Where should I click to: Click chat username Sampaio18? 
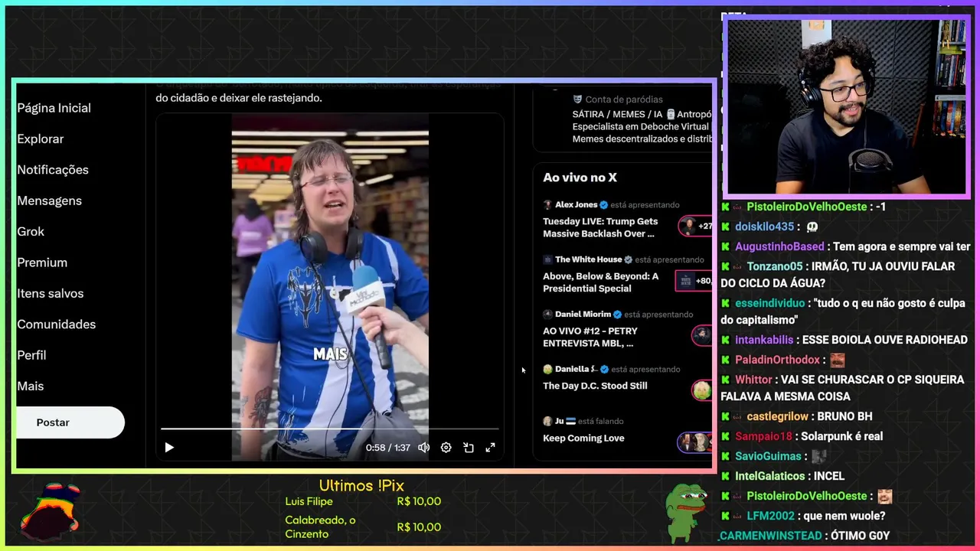pos(763,436)
